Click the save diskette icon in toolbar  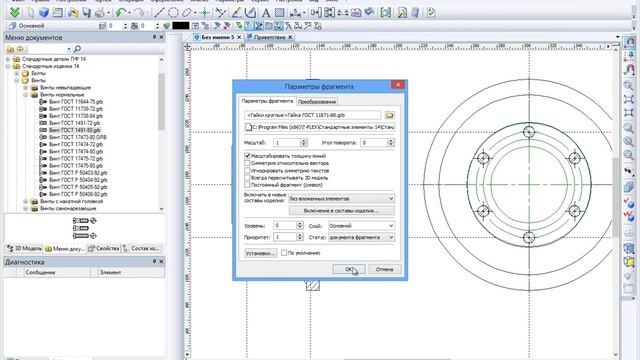pyautogui.click(x=87, y=13)
